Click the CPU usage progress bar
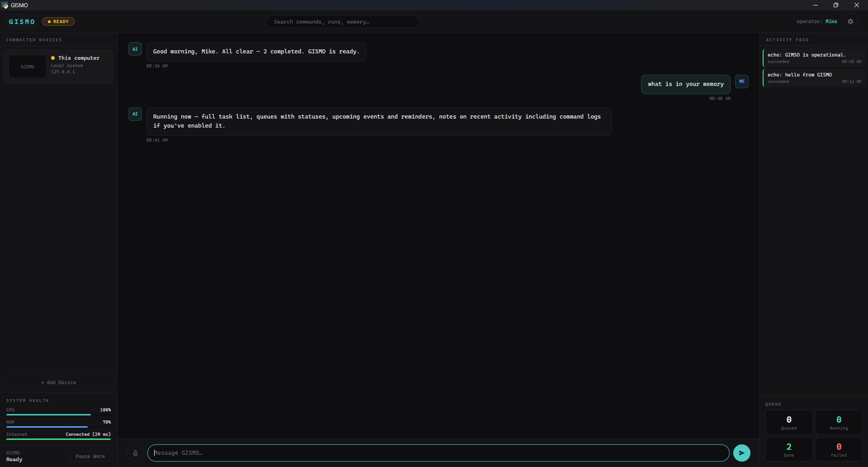The image size is (868, 467). (x=58, y=415)
